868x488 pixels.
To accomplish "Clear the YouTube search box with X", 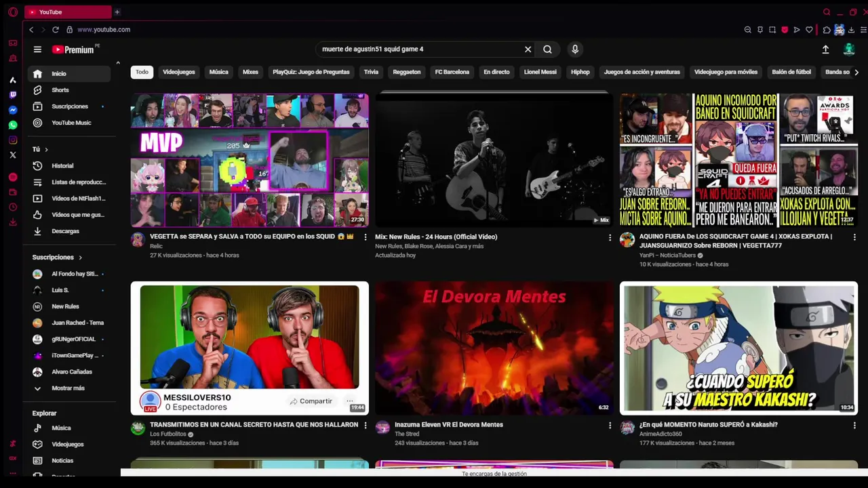I will pyautogui.click(x=528, y=49).
